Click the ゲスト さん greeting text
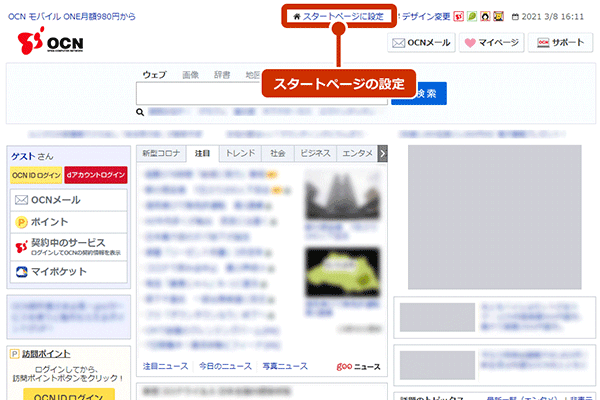This screenshot has width=600, height=400. [32, 157]
